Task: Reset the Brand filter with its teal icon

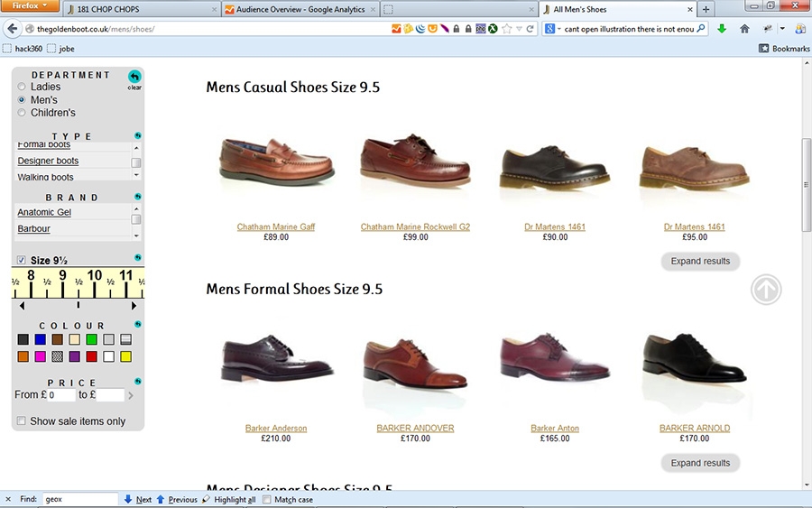Action: tap(138, 197)
